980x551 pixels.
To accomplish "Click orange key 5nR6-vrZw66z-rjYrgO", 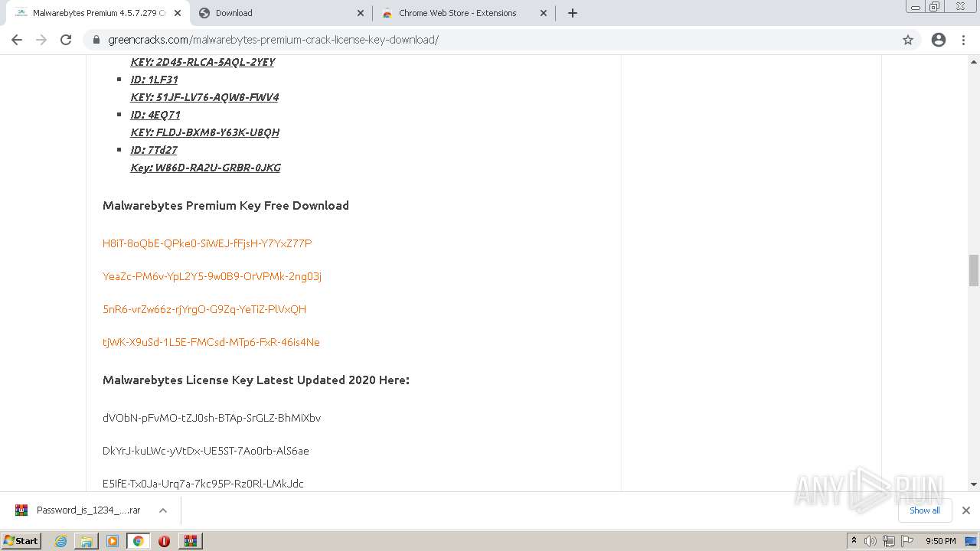I will point(204,309).
